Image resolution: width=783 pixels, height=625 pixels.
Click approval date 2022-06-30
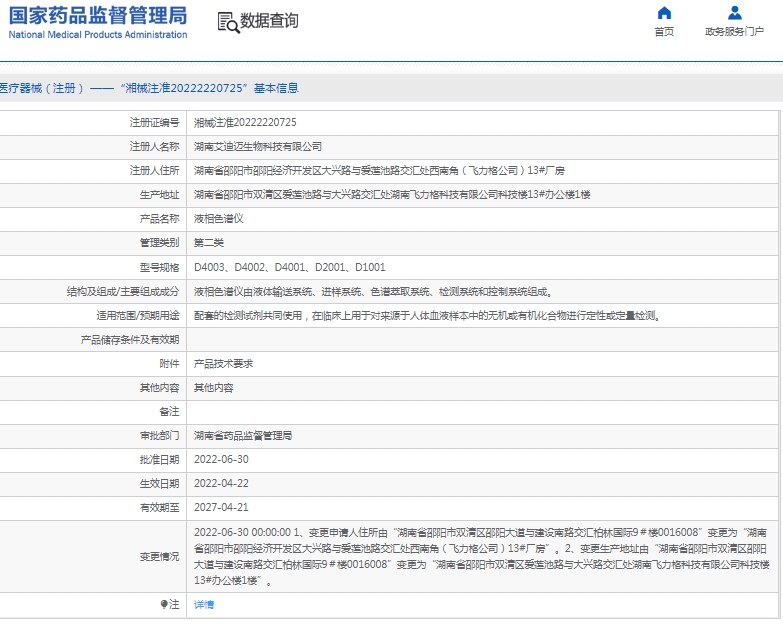(221, 459)
